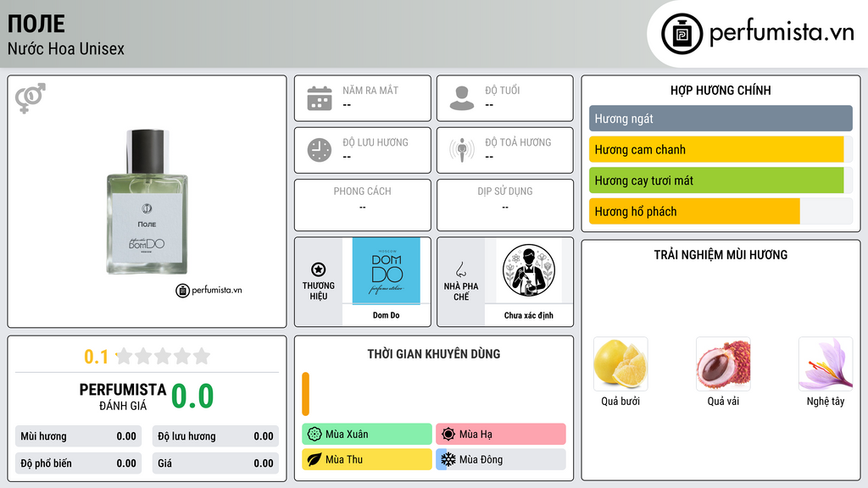Open the Chưa xác định perfumer link
Viewport: 868px width, 488px height.
coord(529,315)
